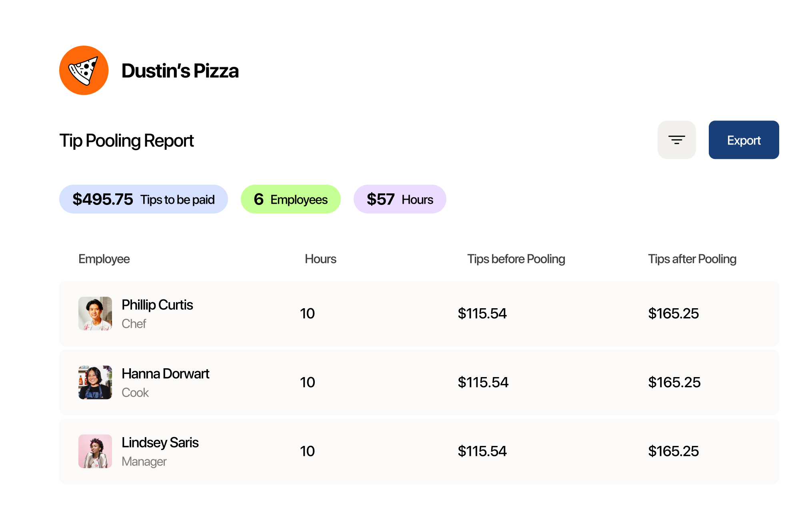This screenshot has width=812, height=530.
Task: Select Phillip Curtis's $165.25 tips after pooling
Action: click(673, 313)
